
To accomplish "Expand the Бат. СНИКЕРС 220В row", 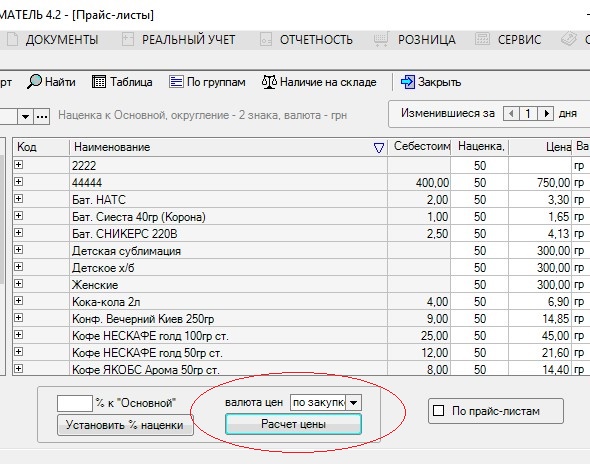I will click(x=18, y=233).
